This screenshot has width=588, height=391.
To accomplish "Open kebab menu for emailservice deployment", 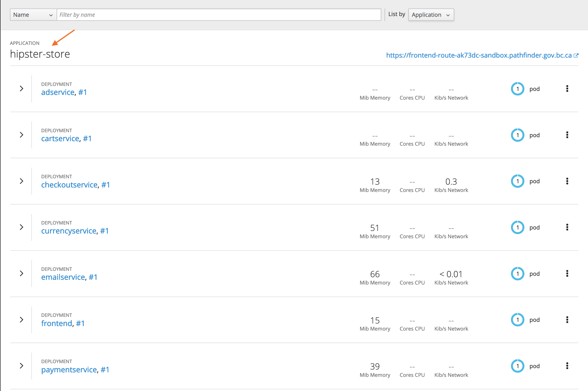I will (x=567, y=274).
